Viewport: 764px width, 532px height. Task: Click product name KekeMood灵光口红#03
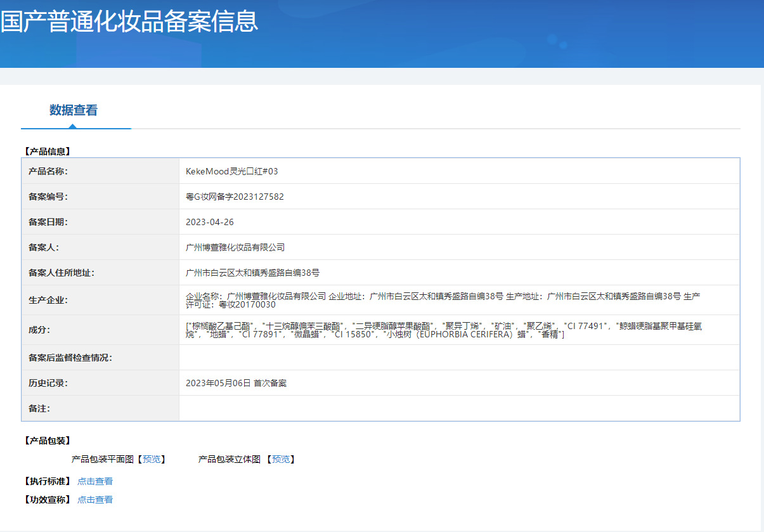pyautogui.click(x=232, y=171)
